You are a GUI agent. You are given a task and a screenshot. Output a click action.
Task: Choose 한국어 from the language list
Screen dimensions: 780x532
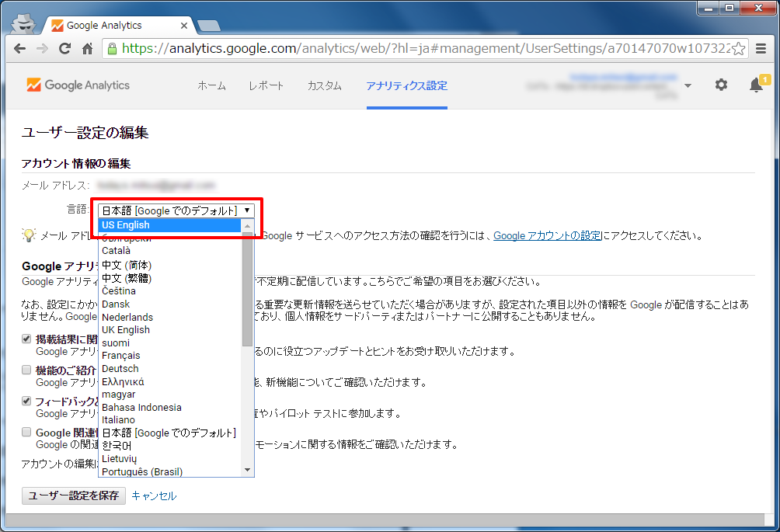(169, 446)
